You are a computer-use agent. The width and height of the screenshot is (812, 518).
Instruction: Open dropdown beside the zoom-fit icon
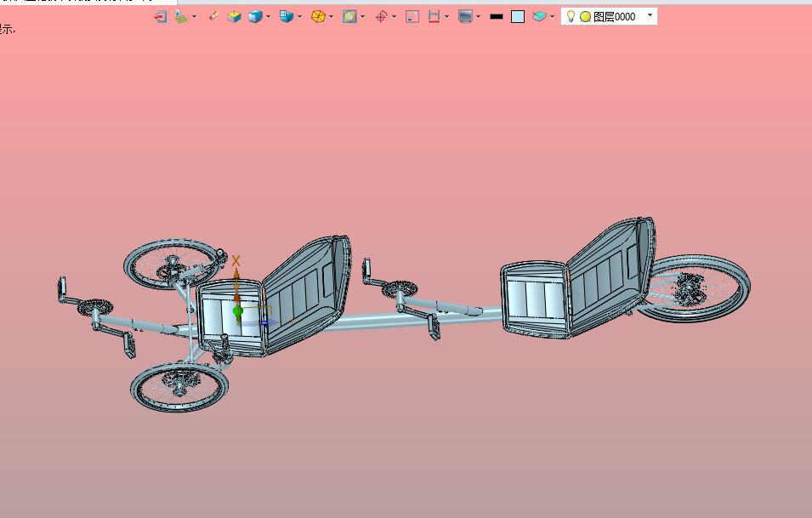[x=362, y=16]
